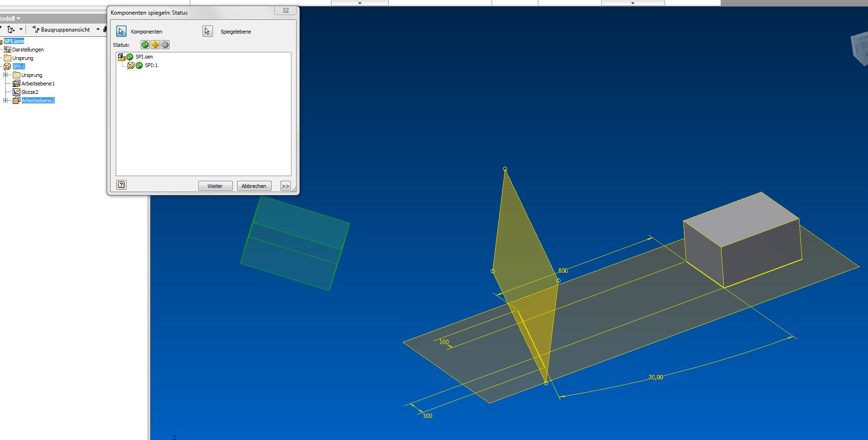Open the help button in the mirror dialog
The image size is (868, 440).
click(121, 185)
